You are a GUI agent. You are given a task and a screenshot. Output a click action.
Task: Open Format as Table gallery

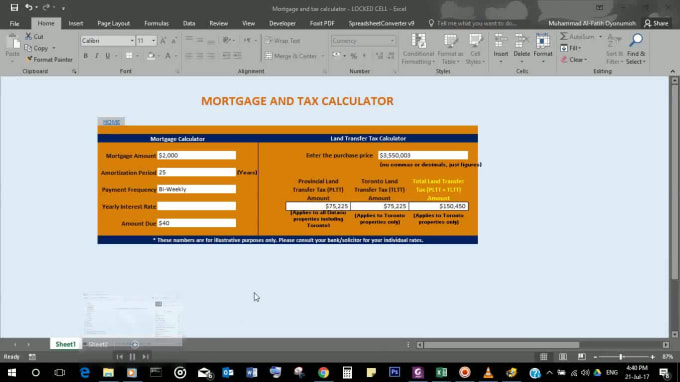click(450, 49)
